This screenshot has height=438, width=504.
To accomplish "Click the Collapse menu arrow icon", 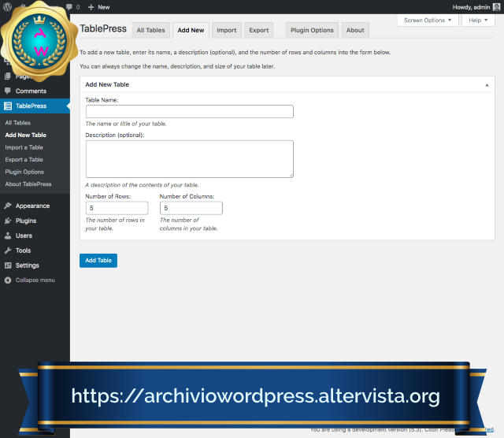I will 8,280.
